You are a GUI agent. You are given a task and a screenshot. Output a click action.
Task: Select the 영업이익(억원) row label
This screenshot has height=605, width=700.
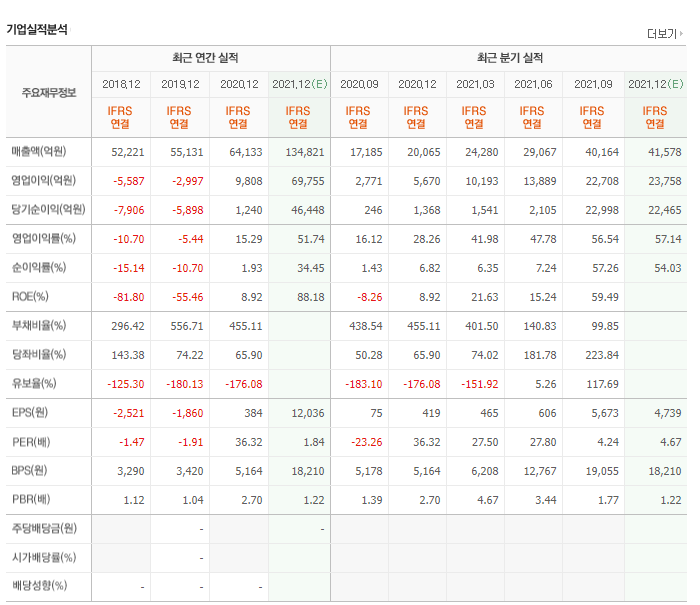click(x=44, y=180)
